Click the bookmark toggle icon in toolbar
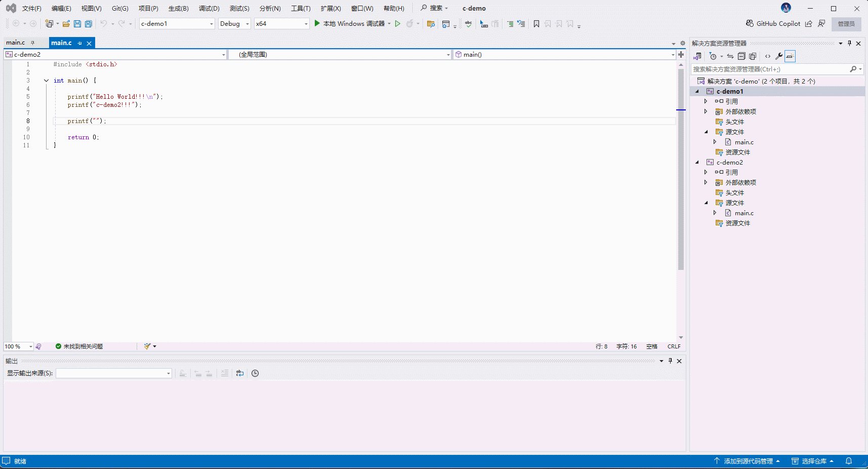The height and width of the screenshot is (469, 868). (536, 24)
